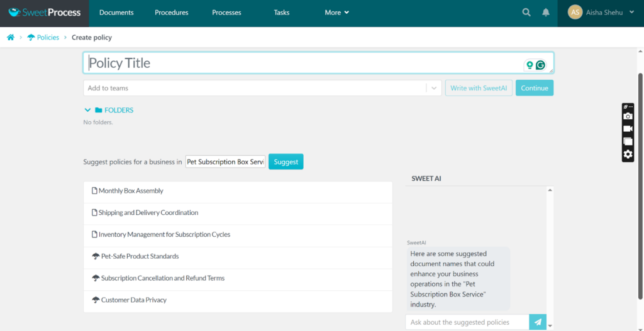
Task: Click the Suggest button
Action: (x=286, y=161)
